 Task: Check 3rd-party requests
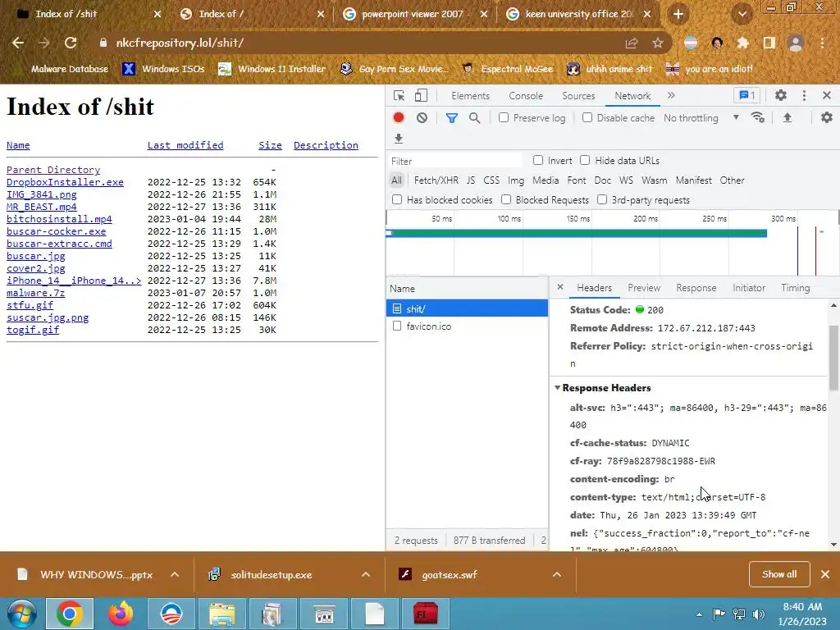pyautogui.click(x=602, y=199)
